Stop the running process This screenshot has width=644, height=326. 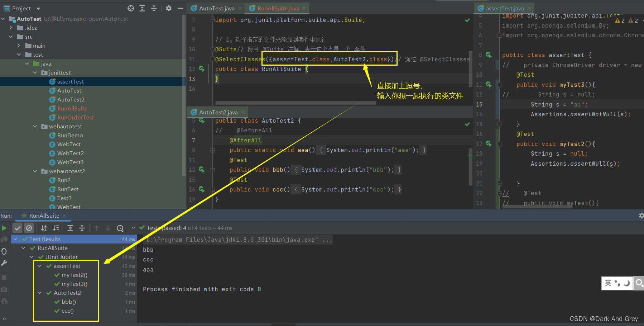(4, 278)
